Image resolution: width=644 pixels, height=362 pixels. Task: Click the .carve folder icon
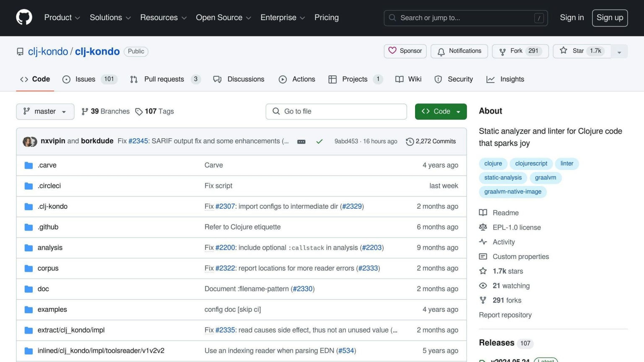click(29, 165)
